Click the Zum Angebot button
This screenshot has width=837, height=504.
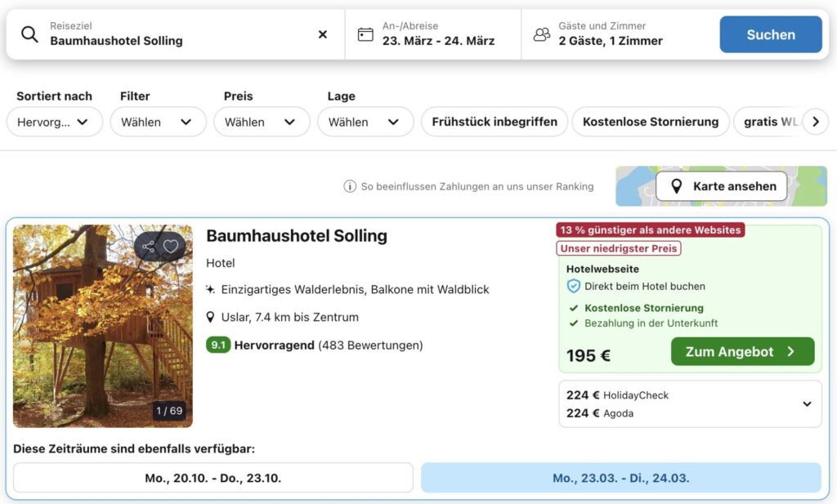click(x=742, y=351)
